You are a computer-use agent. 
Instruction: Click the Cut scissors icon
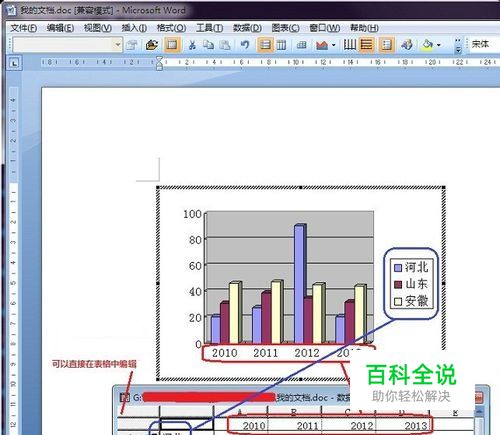coord(192,44)
